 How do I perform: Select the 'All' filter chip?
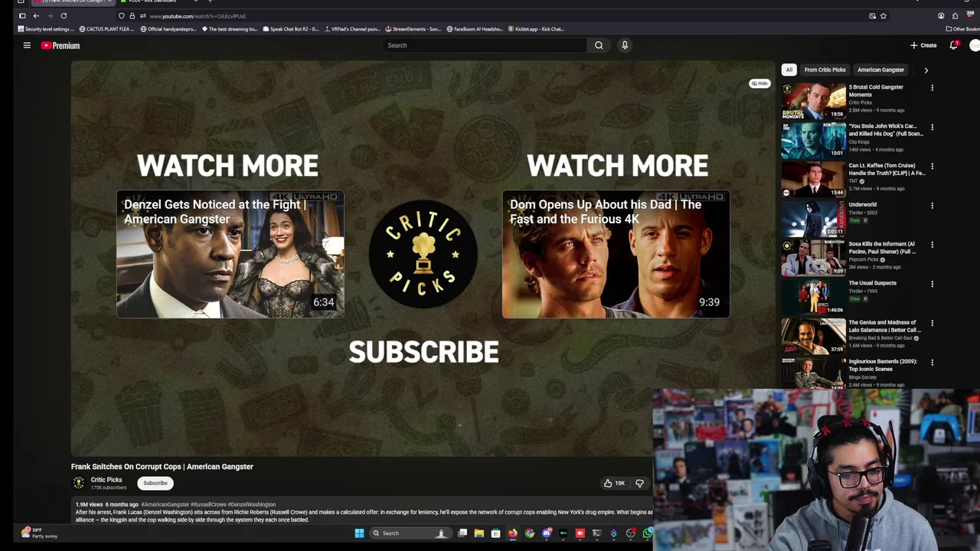(x=789, y=70)
